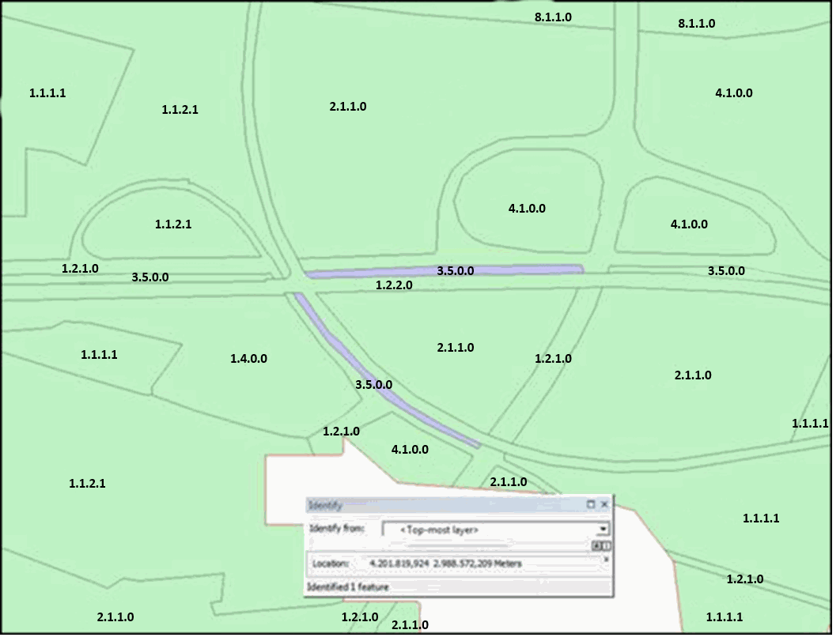Click the dropdown arrow in the Identify dialog
Image resolution: width=840 pixels, height=641 pixels.
click(x=604, y=529)
